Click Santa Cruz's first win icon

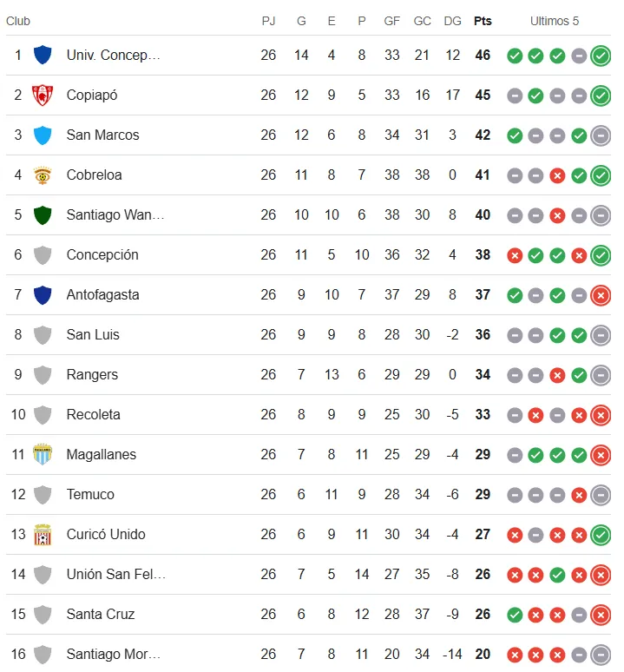pyautogui.click(x=515, y=615)
